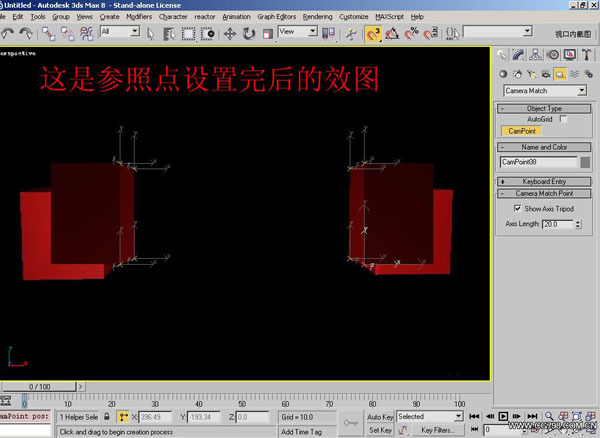The image size is (600, 438).
Task: Uncheck Show Axis Tripod checkbox
Action: (x=517, y=208)
